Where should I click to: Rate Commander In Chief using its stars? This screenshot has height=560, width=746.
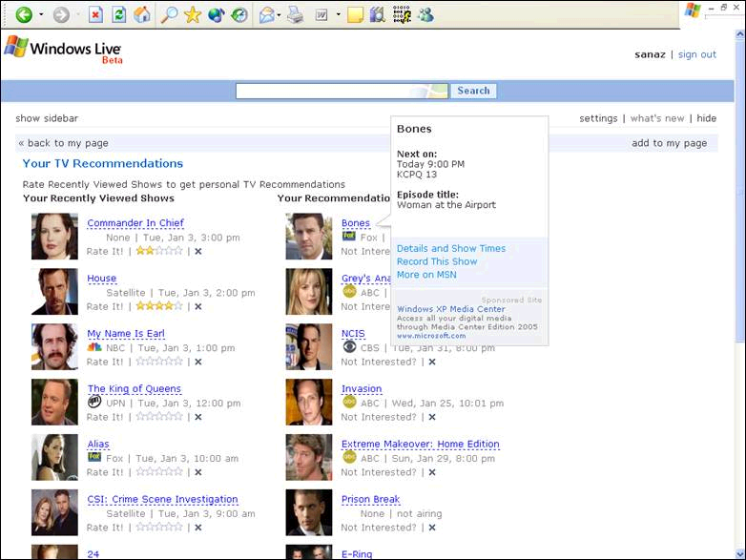(159, 251)
